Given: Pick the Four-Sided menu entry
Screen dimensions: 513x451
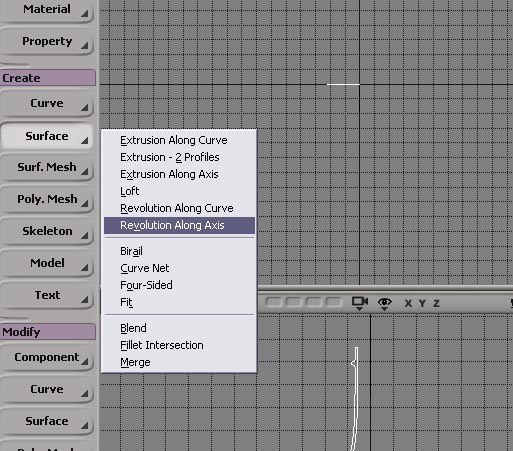Looking at the screenshot, I should [x=179, y=285].
